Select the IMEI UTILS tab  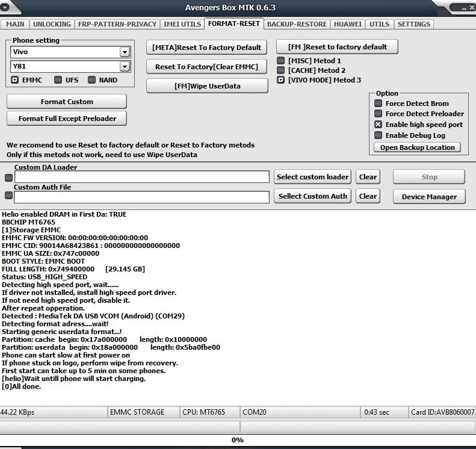point(182,24)
